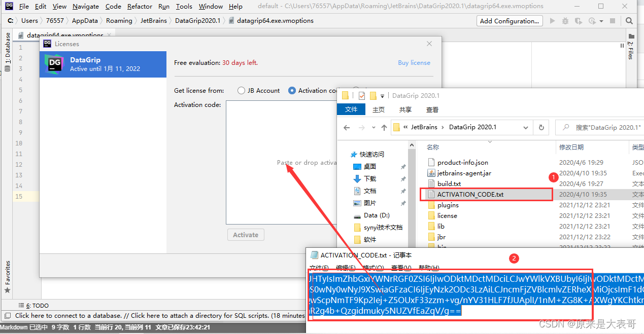Click Explorer Refresh button
The image size is (644, 334).
coord(541,127)
